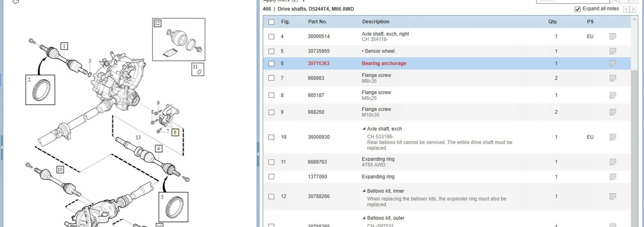Viewport: 644px width, 227px height.
Task: Open the note icon for part 36000930
Action: coord(613,137)
